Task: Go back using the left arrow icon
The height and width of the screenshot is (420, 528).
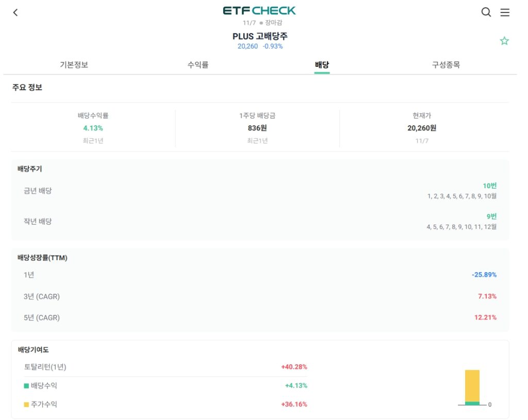Action: click(x=15, y=12)
